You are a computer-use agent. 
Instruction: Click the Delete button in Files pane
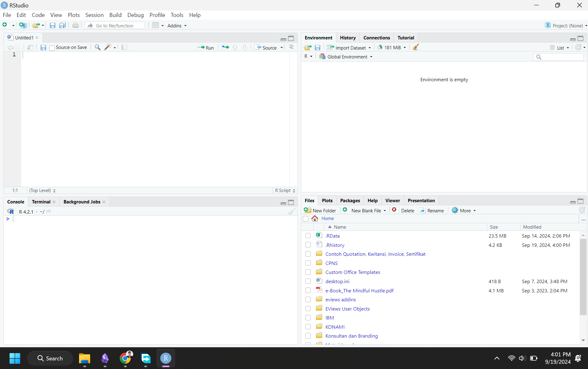[x=403, y=211]
